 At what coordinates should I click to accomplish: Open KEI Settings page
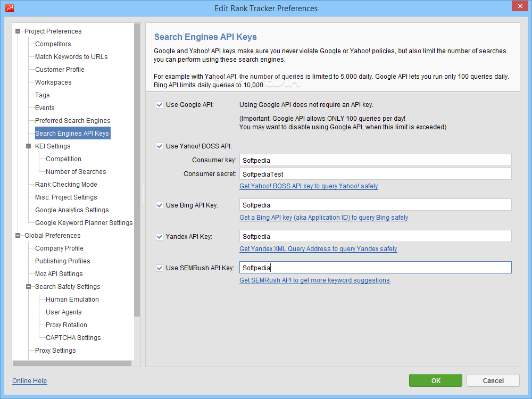53,146
